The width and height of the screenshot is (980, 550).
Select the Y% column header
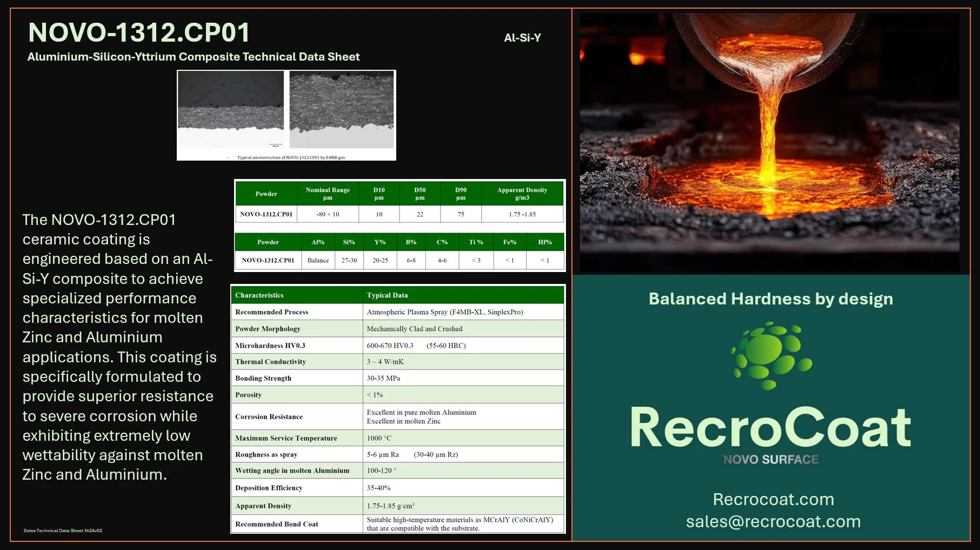[x=380, y=242]
